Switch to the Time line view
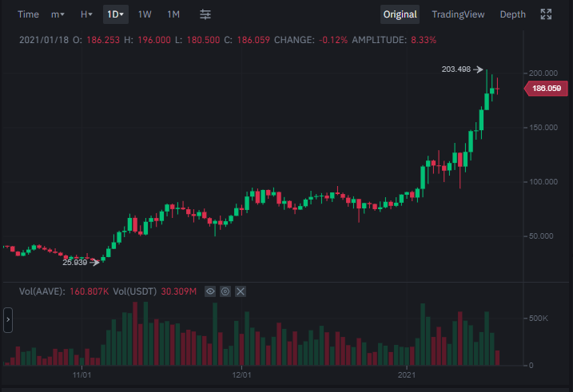The height and width of the screenshot is (392, 573). [28, 14]
